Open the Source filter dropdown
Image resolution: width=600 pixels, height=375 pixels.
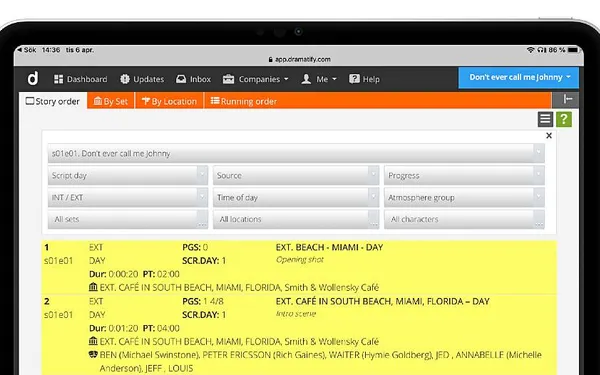click(296, 176)
